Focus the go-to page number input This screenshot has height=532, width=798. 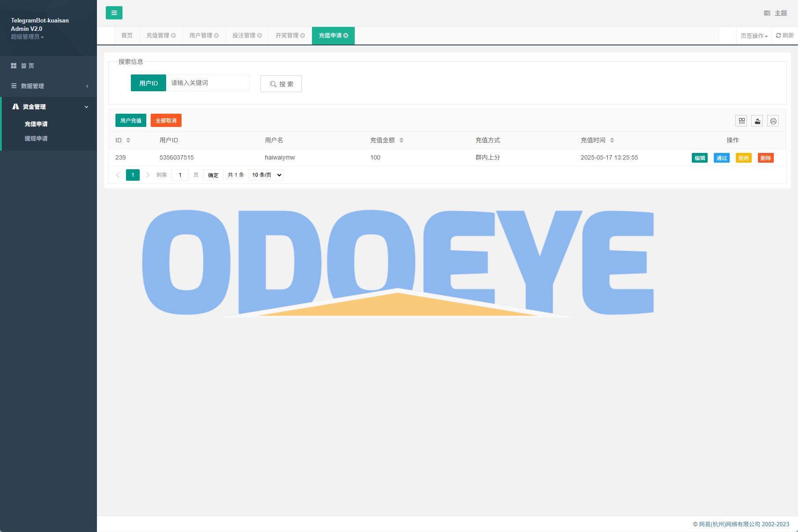coord(180,175)
